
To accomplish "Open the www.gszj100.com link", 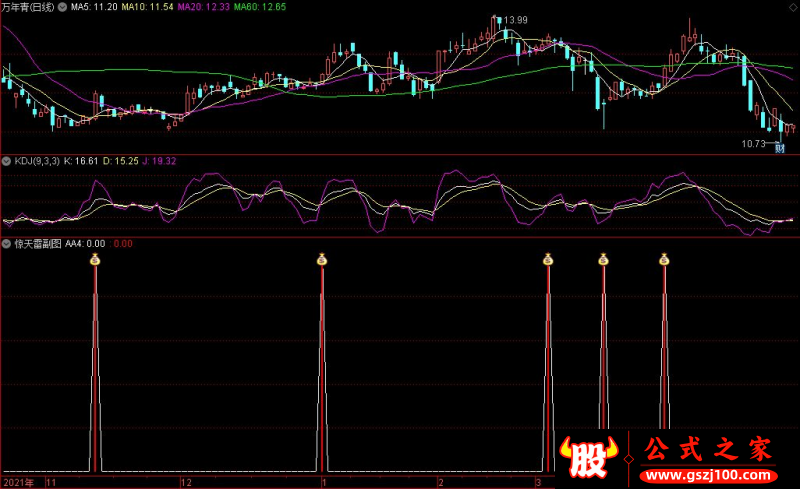I will click(x=709, y=475).
